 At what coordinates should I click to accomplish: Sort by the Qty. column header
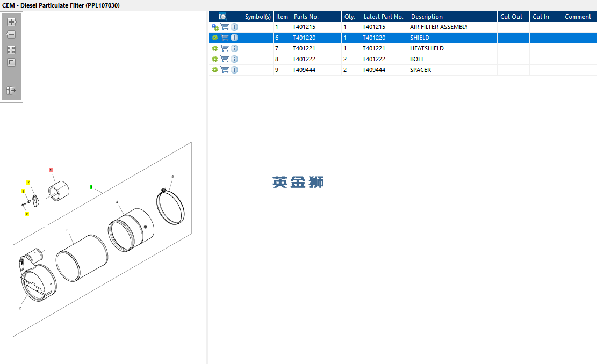[x=351, y=17]
